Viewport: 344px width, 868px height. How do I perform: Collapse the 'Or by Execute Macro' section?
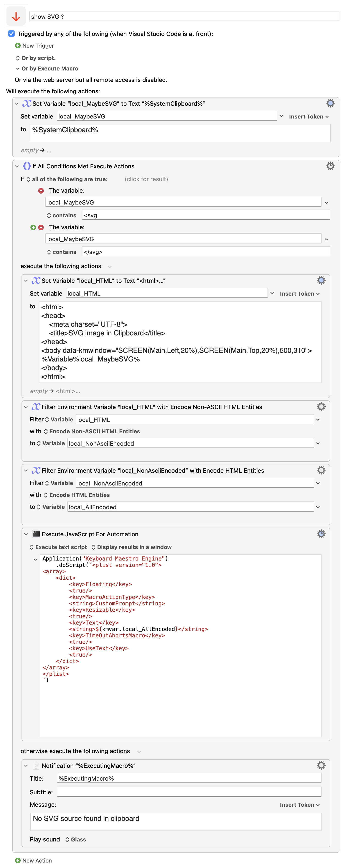(x=18, y=69)
